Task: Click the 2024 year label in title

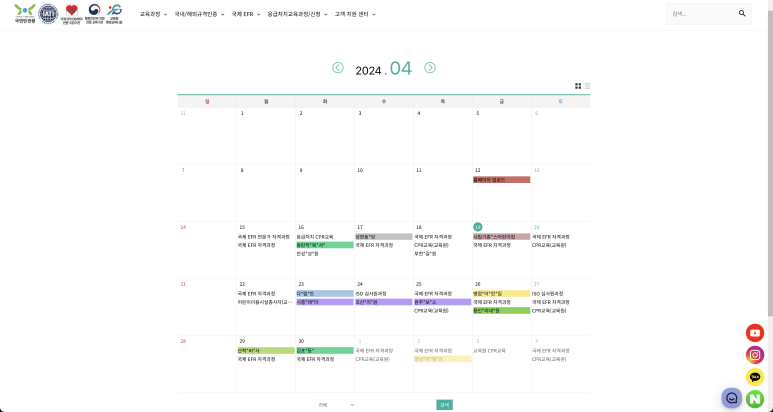Action: [368, 71]
